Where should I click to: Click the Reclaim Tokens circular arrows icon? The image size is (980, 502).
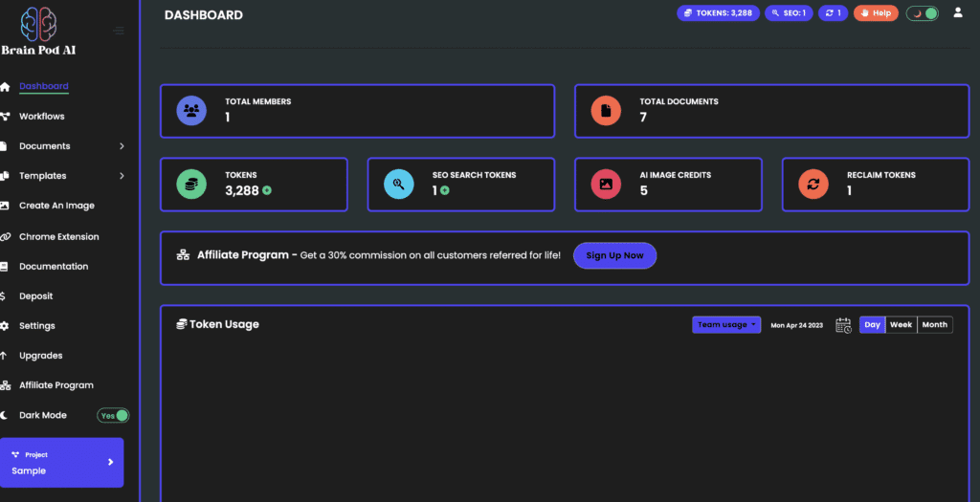pos(814,184)
